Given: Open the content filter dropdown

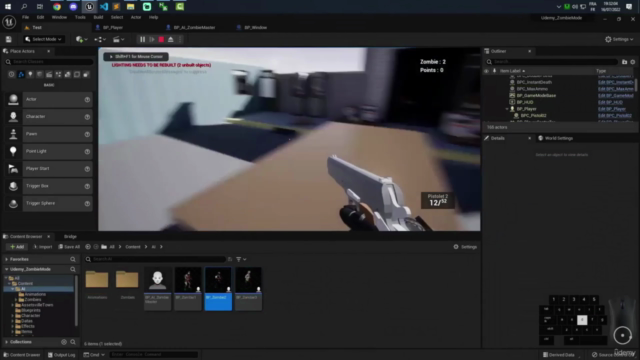Looking at the screenshot, I should [x=242, y=259].
